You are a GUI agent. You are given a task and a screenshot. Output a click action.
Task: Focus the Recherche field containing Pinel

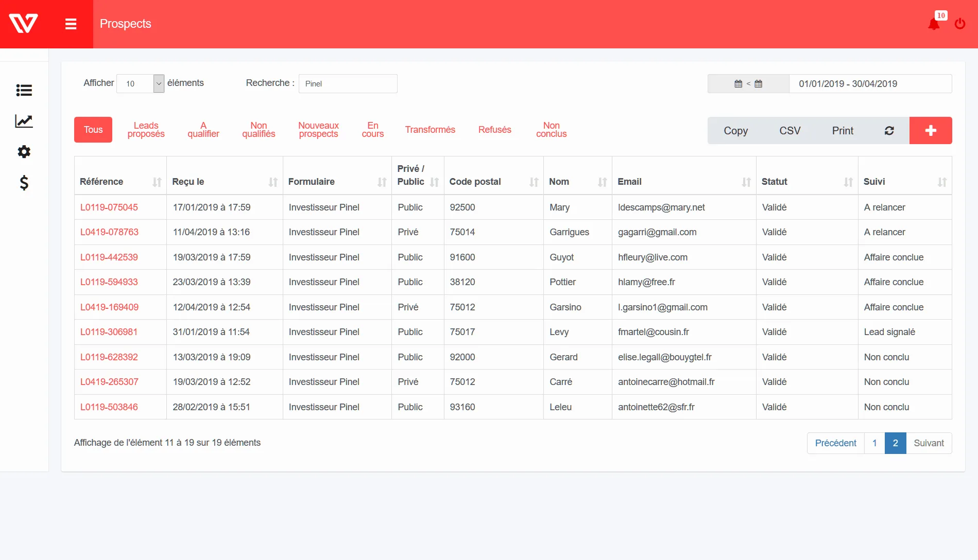(x=348, y=84)
